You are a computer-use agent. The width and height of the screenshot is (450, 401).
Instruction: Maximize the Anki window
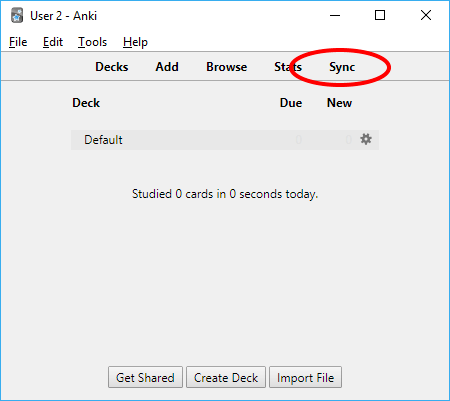point(380,15)
